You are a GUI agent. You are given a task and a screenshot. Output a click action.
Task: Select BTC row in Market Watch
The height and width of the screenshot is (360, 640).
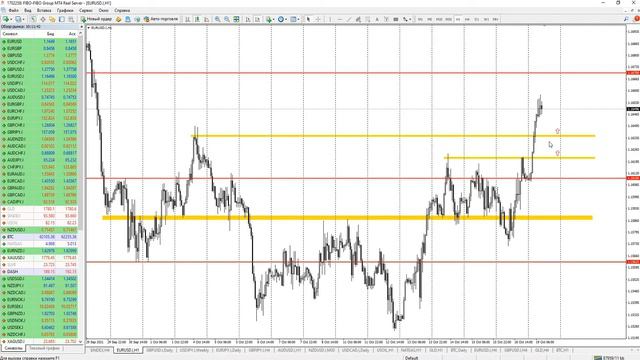point(40,237)
